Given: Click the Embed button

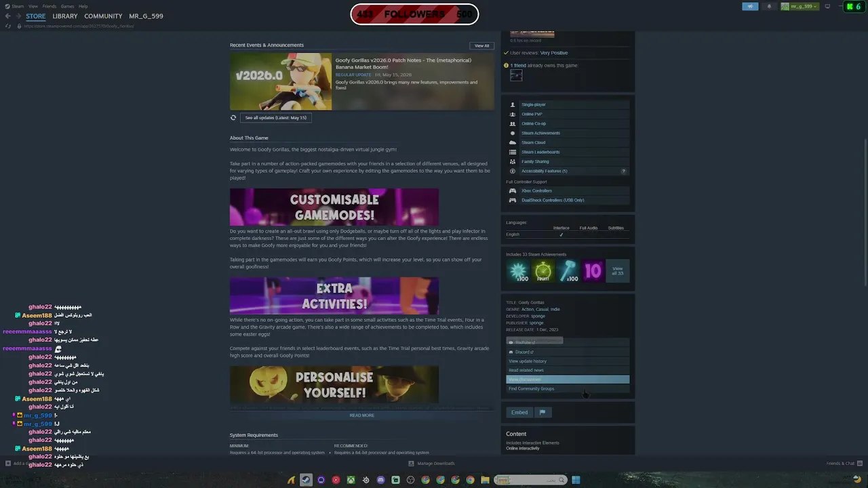Looking at the screenshot, I should pyautogui.click(x=519, y=412).
